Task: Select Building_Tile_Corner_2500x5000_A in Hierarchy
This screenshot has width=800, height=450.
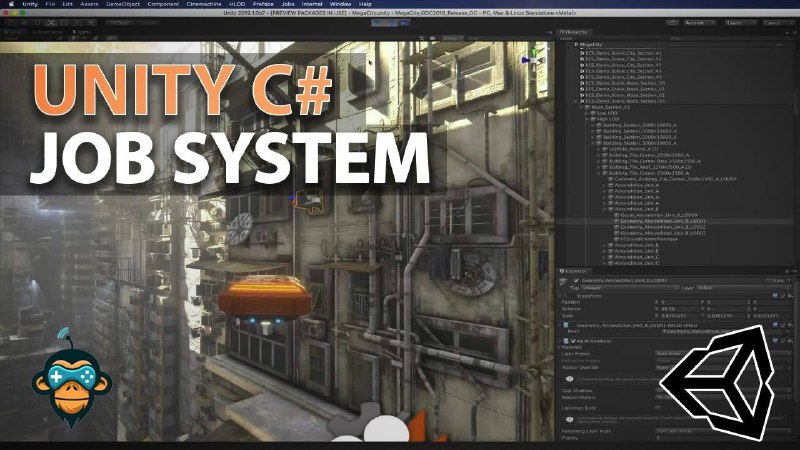Action: tap(648, 155)
